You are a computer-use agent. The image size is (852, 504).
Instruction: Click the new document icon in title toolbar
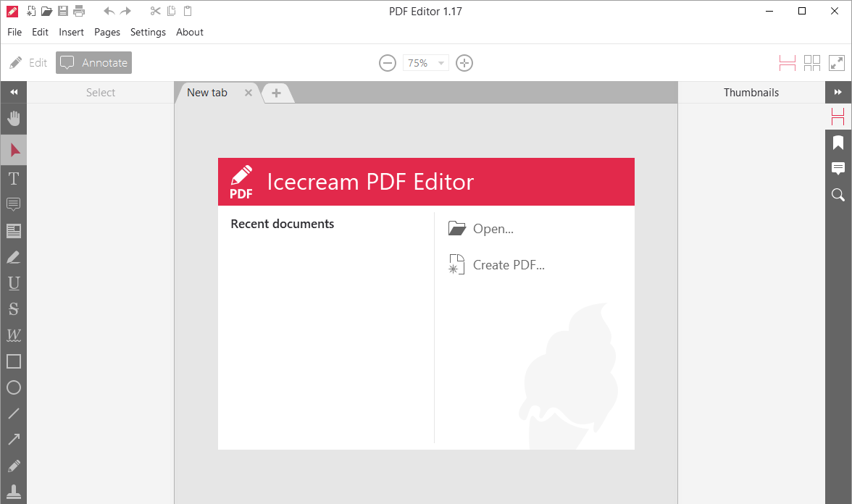point(31,11)
